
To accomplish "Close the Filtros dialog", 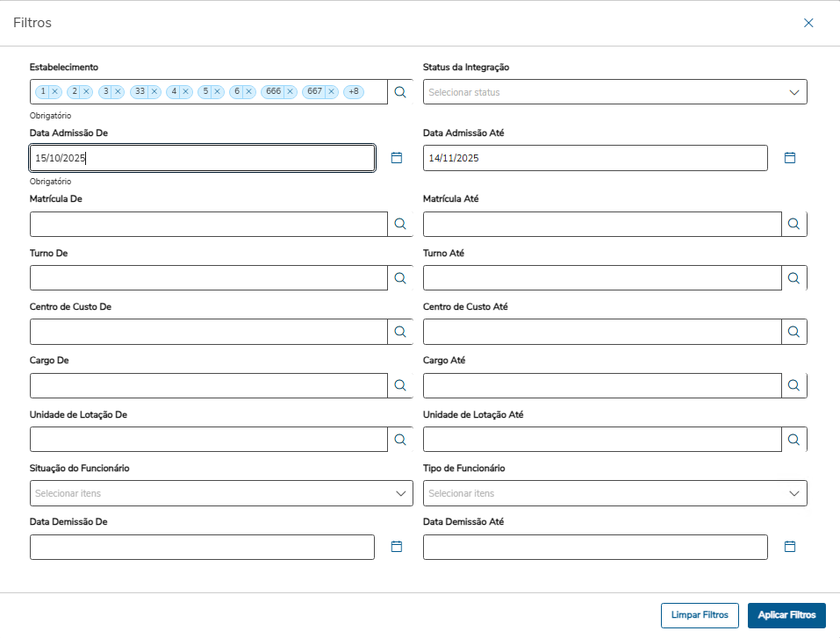I will pyautogui.click(x=808, y=23).
